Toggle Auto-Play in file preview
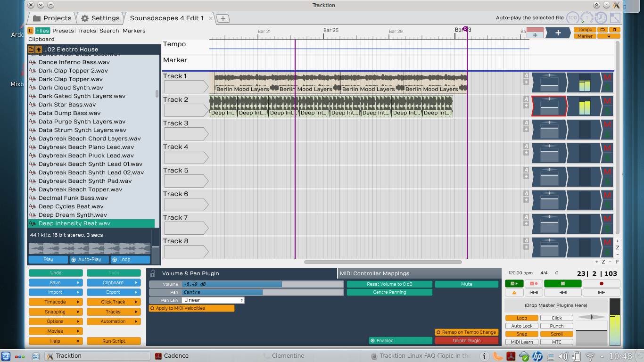 (89, 260)
